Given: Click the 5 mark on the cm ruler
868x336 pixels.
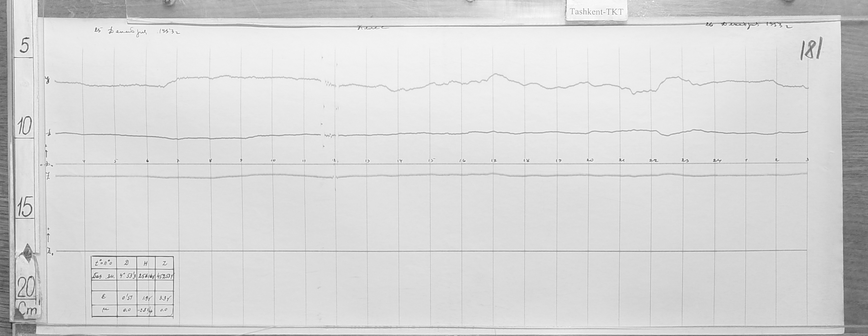Looking at the screenshot, I should [24, 46].
